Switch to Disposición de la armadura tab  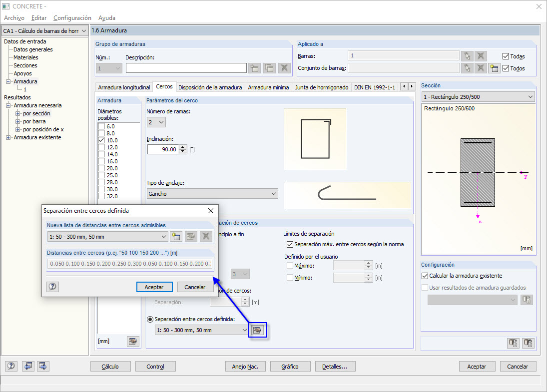click(x=210, y=87)
